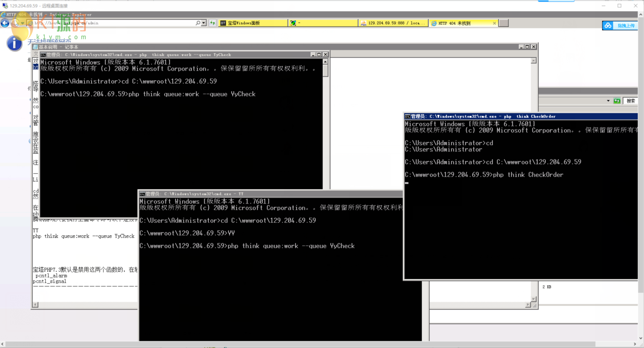This screenshot has width=644, height=348.
Task: Click the blue information icon on page
Action: tap(14, 44)
